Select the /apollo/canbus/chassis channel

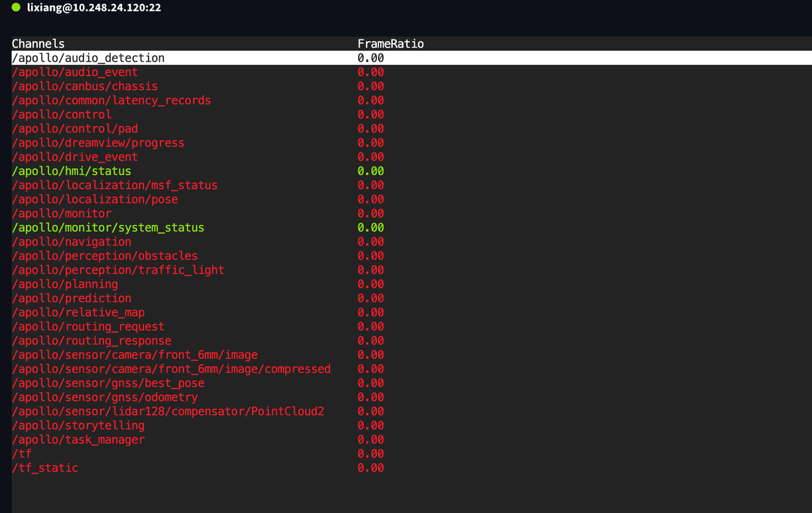click(85, 86)
